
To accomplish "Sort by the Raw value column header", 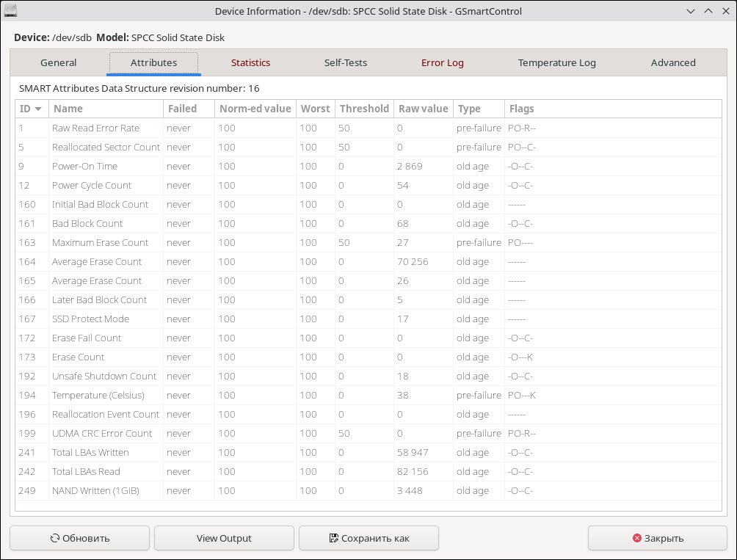I will coord(423,109).
